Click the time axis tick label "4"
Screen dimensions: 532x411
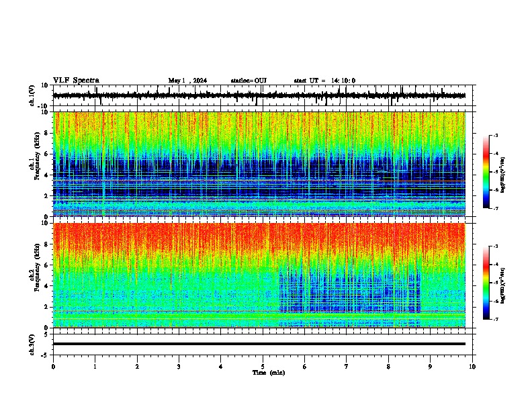(221, 367)
